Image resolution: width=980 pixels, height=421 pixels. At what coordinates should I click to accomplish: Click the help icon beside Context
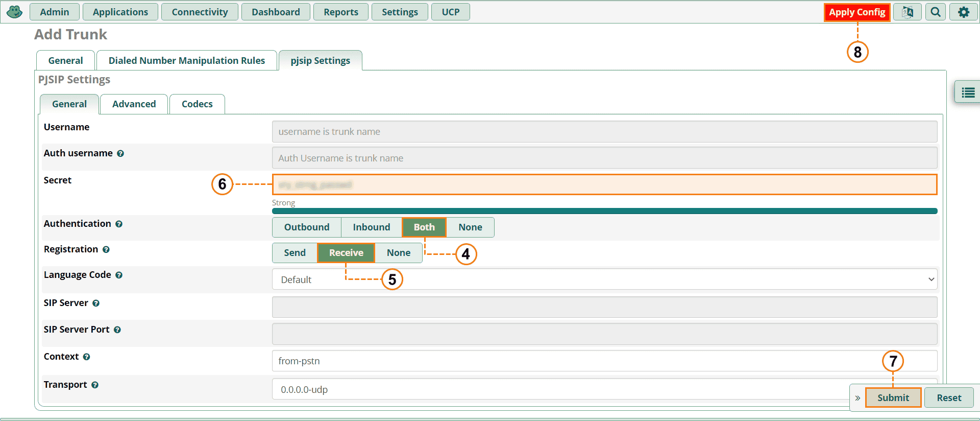click(87, 357)
